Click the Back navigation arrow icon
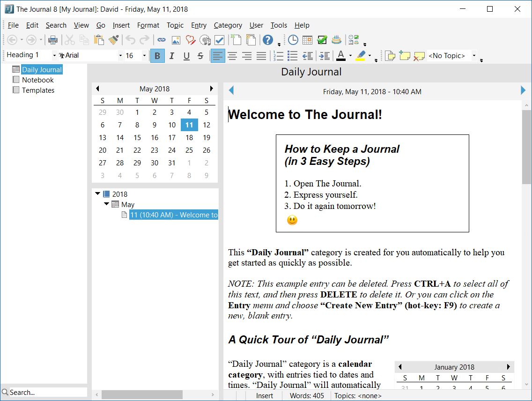This screenshot has height=401, width=532. [12, 40]
